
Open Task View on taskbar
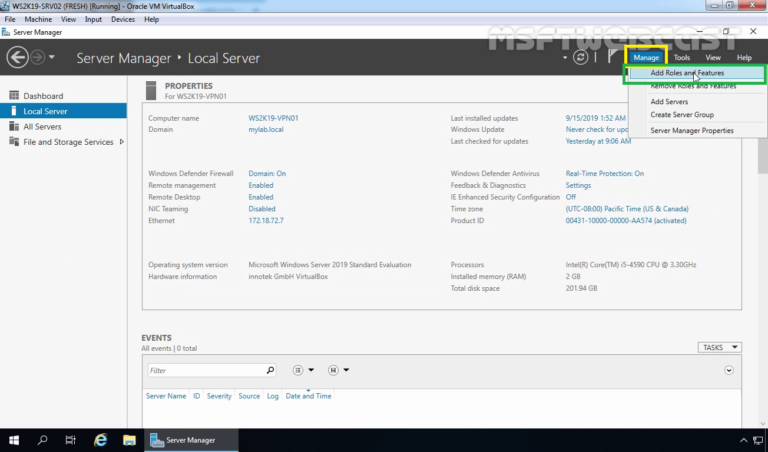click(71, 440)
